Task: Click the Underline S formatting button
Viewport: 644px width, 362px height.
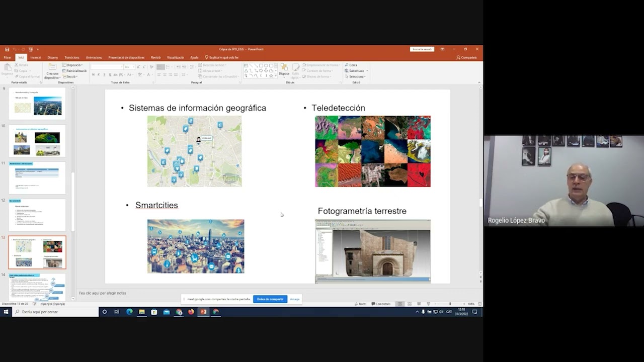Action: 105,74
